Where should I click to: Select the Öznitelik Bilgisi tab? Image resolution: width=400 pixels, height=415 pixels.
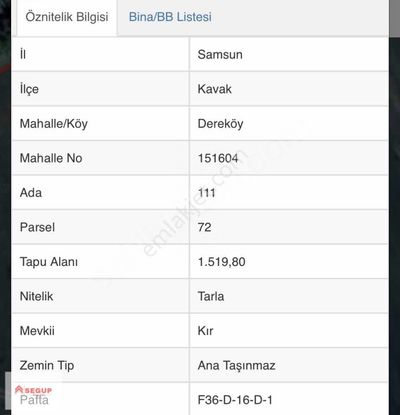[x=67, y=17]
